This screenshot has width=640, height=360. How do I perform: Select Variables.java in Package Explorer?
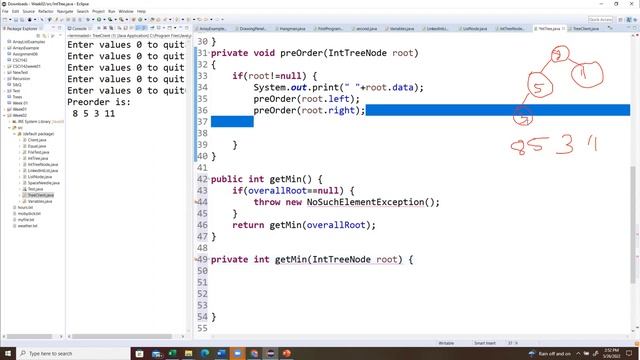pos(39,201)
